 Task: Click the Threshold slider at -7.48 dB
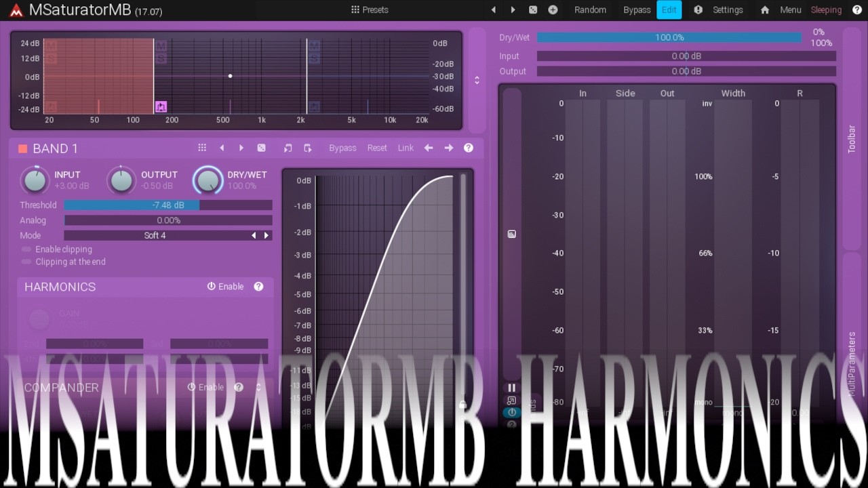(168, 205)
